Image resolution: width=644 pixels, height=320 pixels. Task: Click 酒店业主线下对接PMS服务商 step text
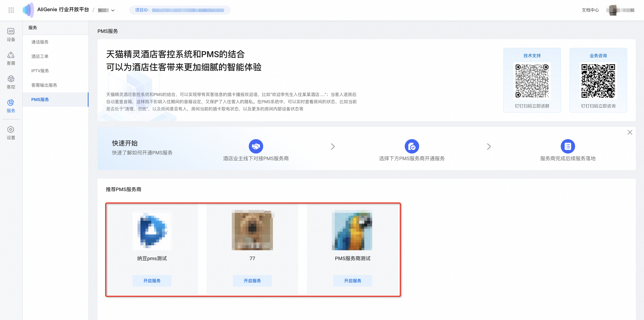point(256,158)
